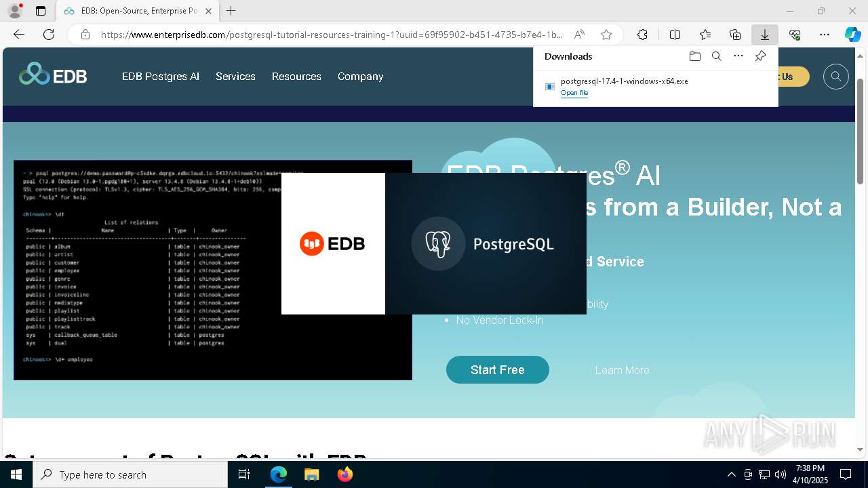Open Favorites list icon
The width and height of the screenshot is (868, 488).
tap(705, 35)
